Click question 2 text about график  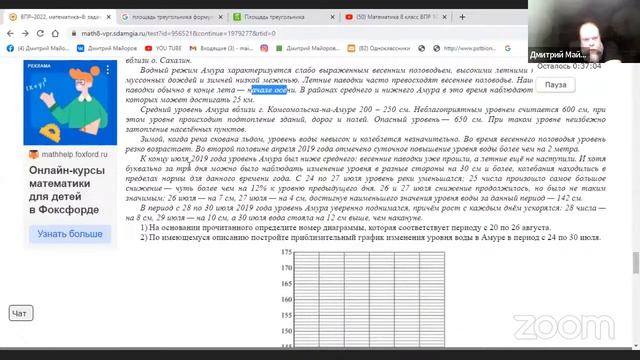click(x=371, y=237)
